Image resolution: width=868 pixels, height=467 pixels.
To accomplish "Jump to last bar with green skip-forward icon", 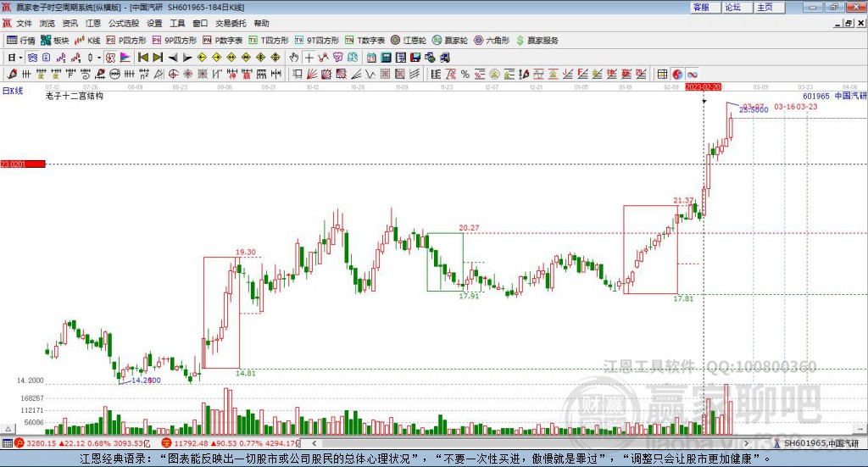I will pyautogui.click(x=158, y=58).
